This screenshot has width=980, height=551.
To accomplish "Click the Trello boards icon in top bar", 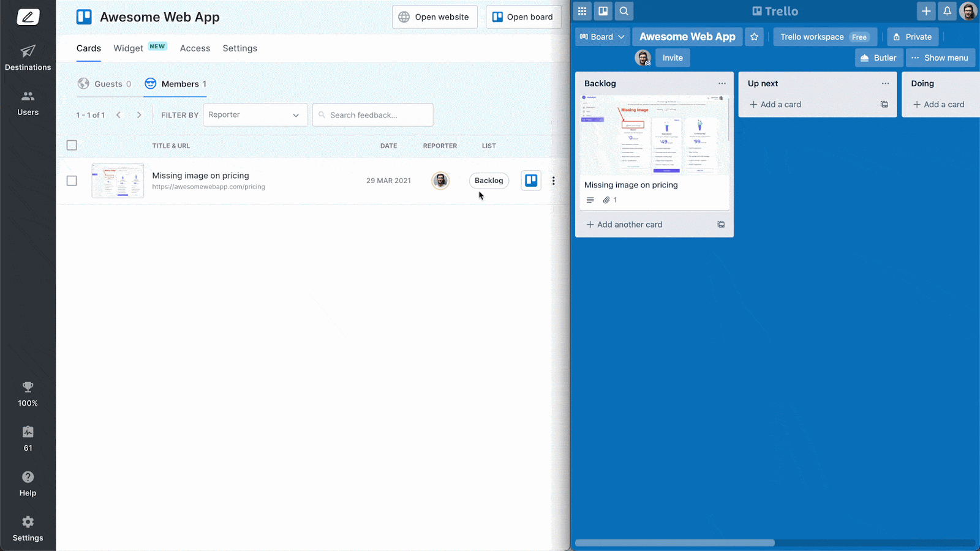I will tap(603, 11).
